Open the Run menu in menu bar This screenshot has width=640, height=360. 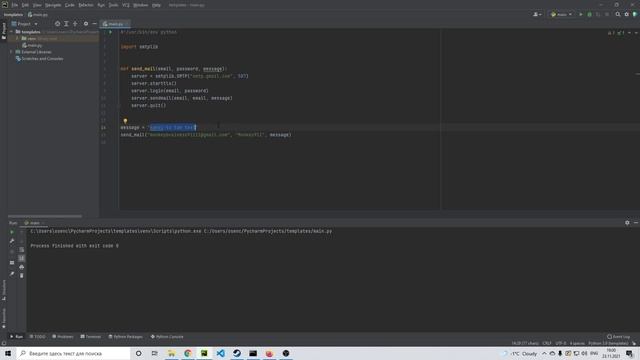point(101,5)
